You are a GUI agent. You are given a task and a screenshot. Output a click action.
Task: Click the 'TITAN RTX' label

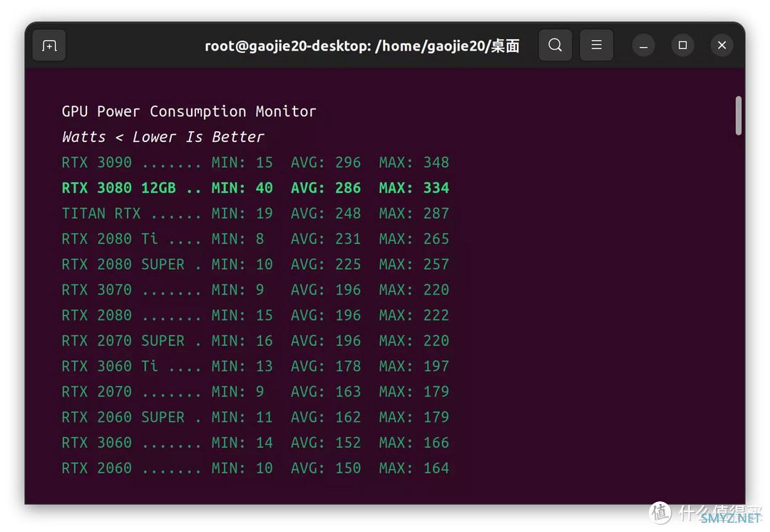101,214
